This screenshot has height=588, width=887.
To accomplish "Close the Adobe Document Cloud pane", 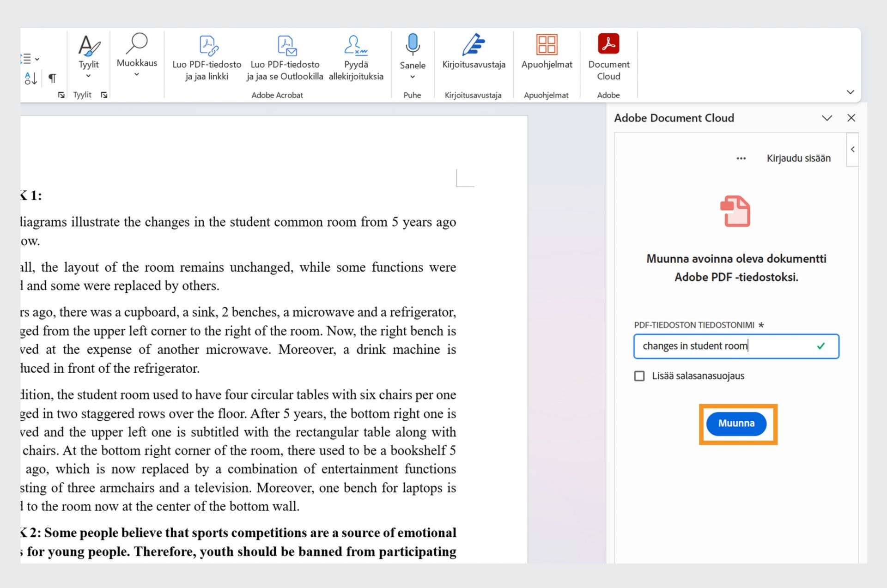I will click(x=851, y=118).
